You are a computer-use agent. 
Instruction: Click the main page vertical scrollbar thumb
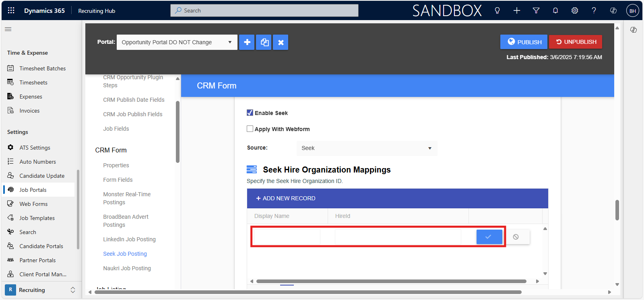point(617,210)
